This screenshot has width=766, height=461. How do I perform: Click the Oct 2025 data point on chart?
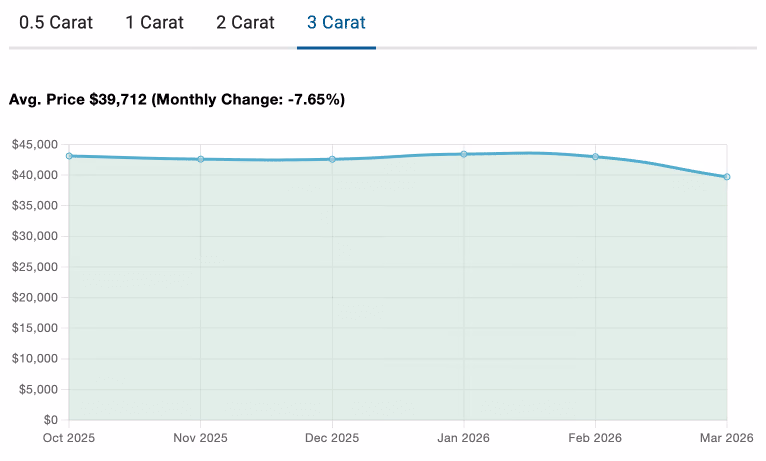[x=69, y=156]
